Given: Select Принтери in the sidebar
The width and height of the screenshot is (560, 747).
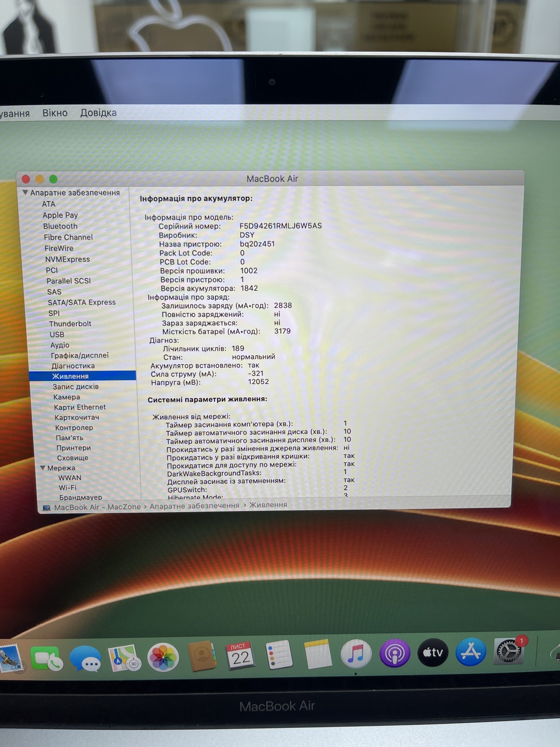Looking at the screenshot, I should coord(73,448).
